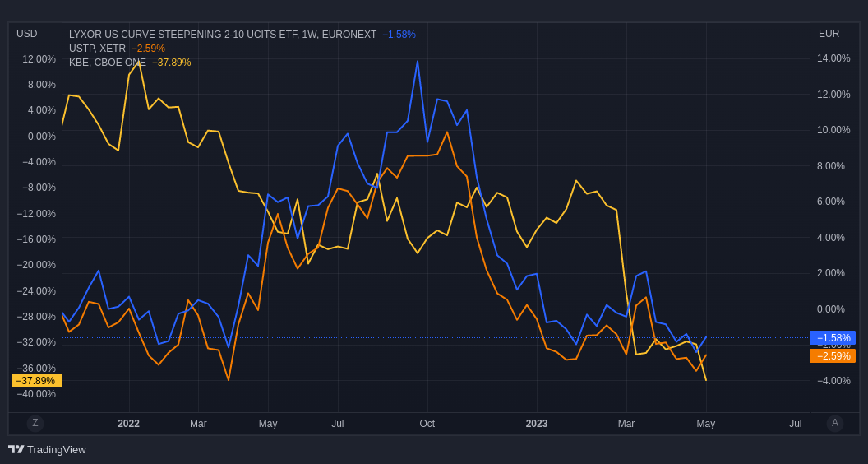Click the 2023 label on time axis
This screenshot has height=464, width=868.
[536, 424]
